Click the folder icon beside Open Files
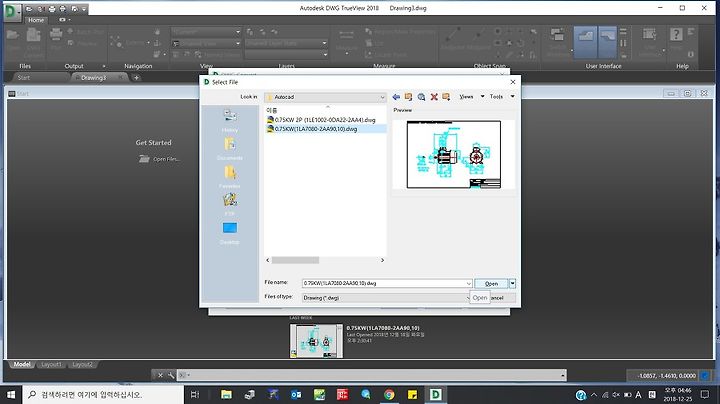 pyautogui.click(x=145, y=159)
